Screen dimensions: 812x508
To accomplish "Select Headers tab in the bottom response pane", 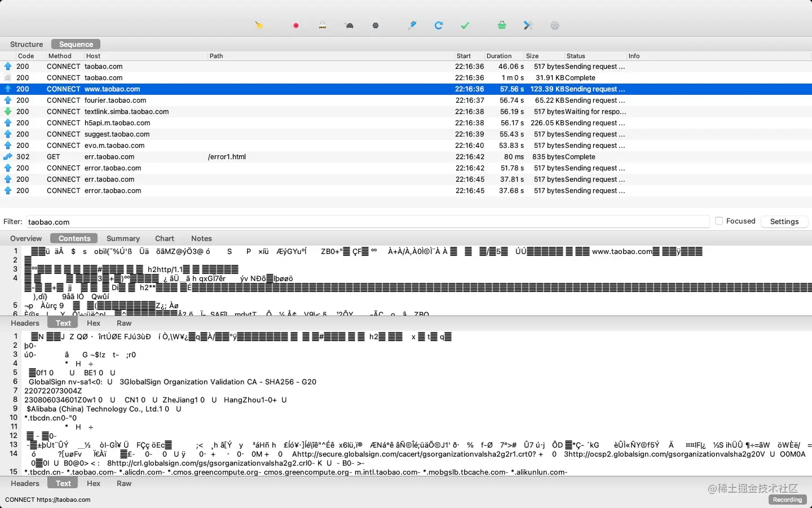I will [25, 483].
